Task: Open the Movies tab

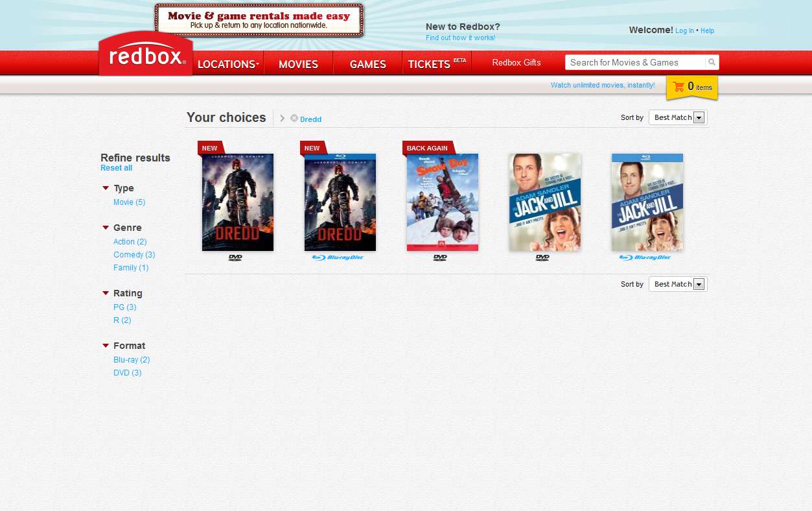Action: click(x=298, y=64)
